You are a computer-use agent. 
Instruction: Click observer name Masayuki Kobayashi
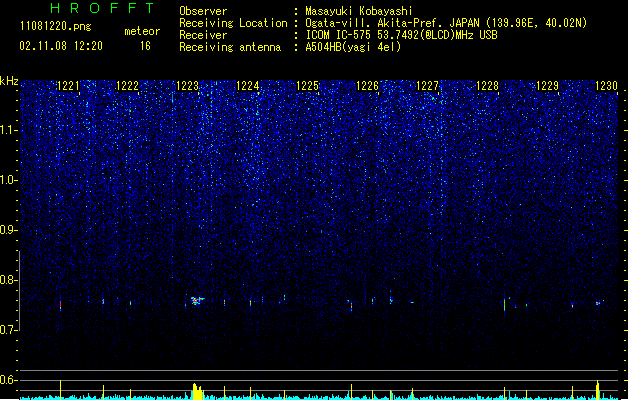359,11
